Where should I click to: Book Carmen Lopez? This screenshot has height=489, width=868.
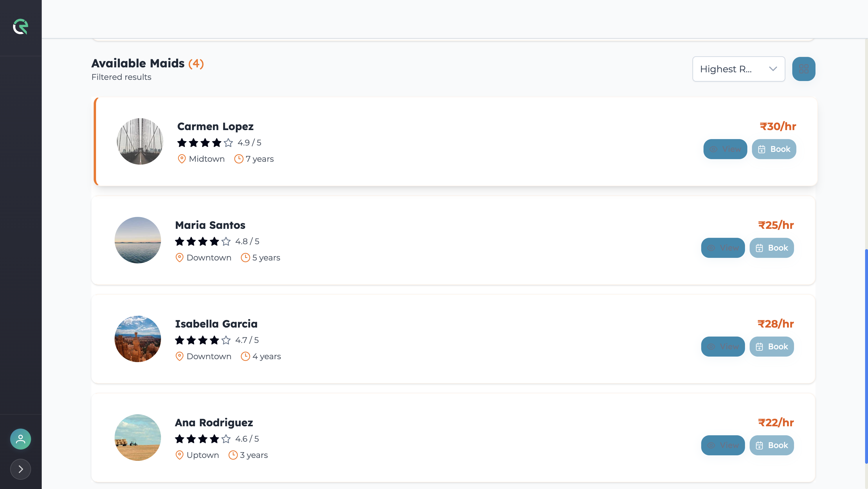[774, 149]
